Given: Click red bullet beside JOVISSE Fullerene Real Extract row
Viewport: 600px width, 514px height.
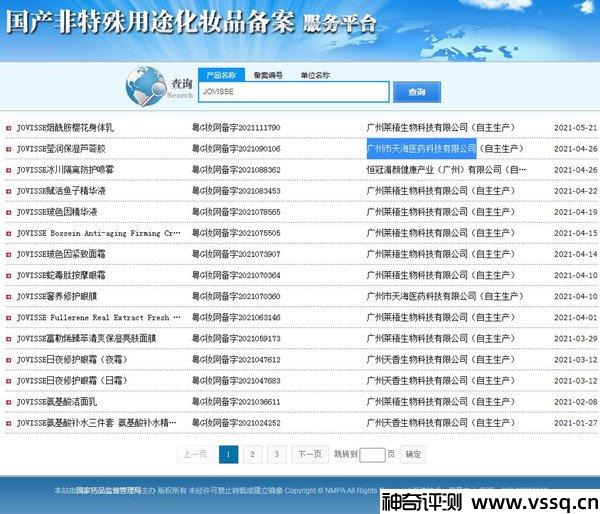Looking at the screenshot, I should 8,318.
